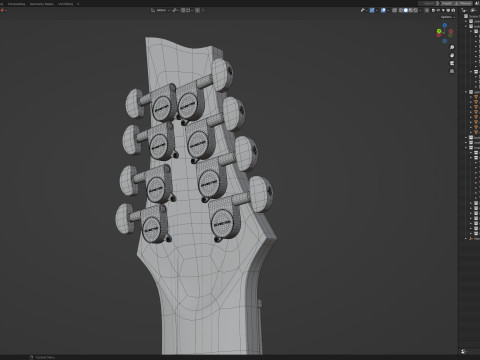480x360 pixels.
Task: Click the negative Z gizmo handle
Action: 445,41
